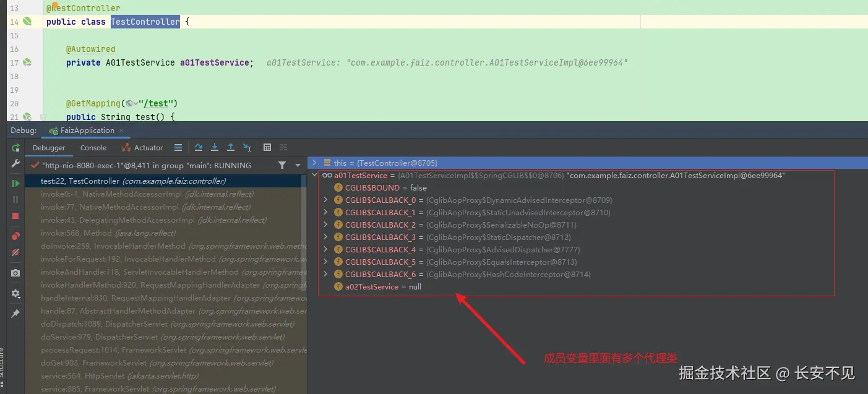The image size is (868, 394).
Task: Open the wrench Modify Run Configuration icon
Action: [x=15, y=164]
